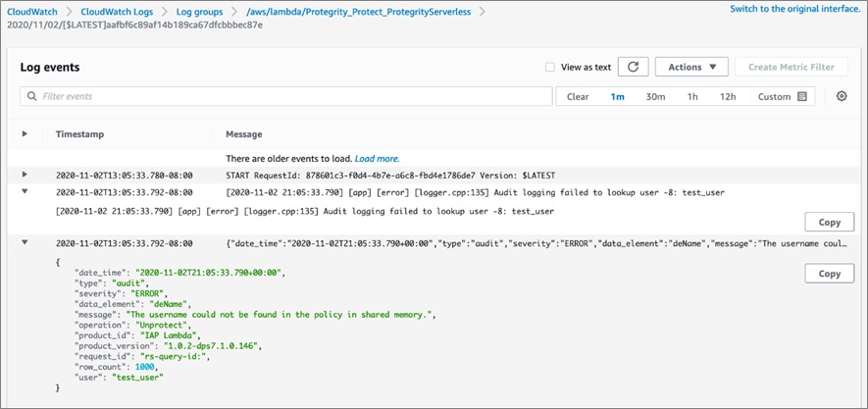Click the refresh log events icon
Screen dimensions: 868x409
(x=634, y=67)
